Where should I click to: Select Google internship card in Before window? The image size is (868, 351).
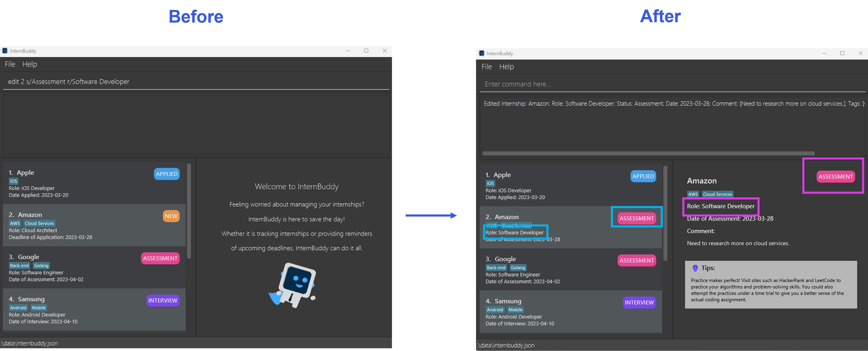click(x=94, y=267)
